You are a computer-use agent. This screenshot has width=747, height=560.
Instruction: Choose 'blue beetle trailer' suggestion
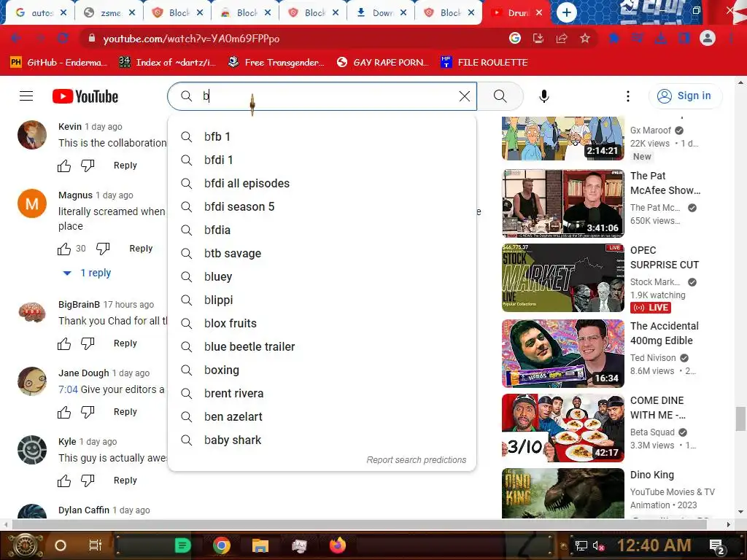click(x=322, y=346)
